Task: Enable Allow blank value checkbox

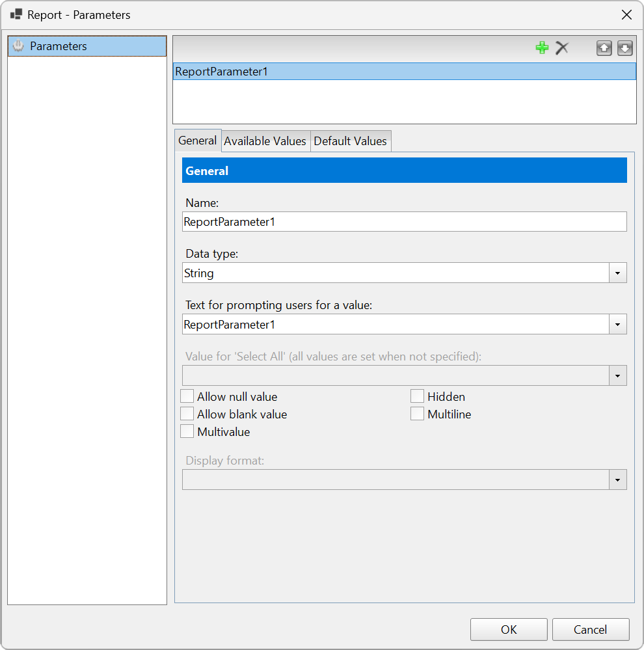Action: (187, 414)
